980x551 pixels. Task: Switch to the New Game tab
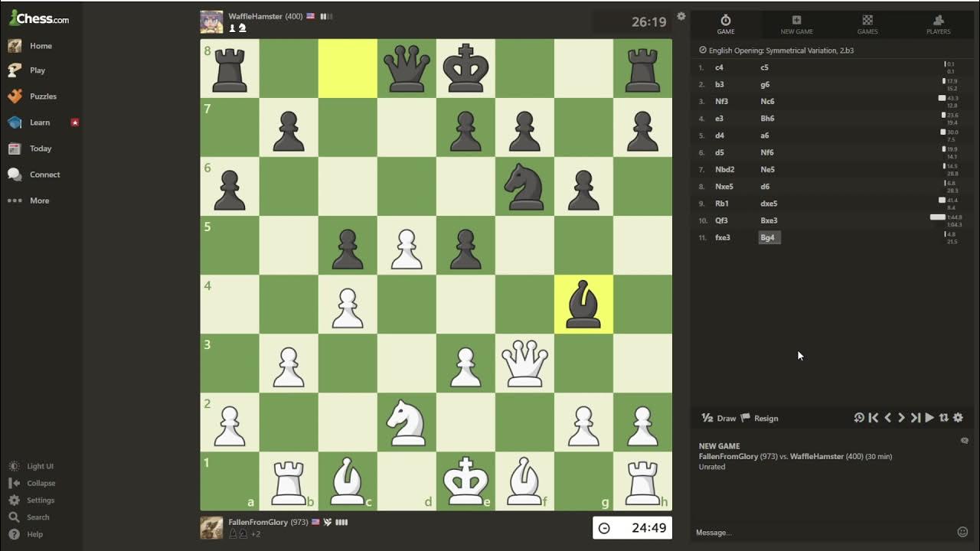coord(796,24)
